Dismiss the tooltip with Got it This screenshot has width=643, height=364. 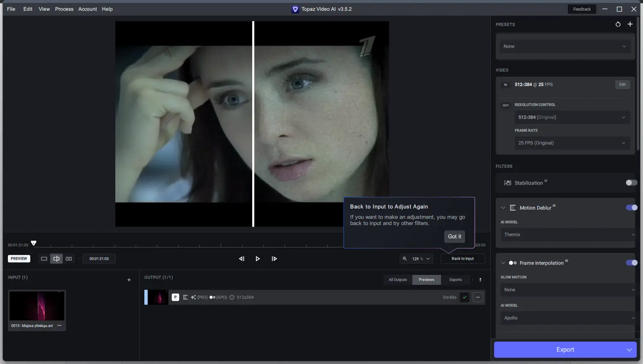click(454, 236)
